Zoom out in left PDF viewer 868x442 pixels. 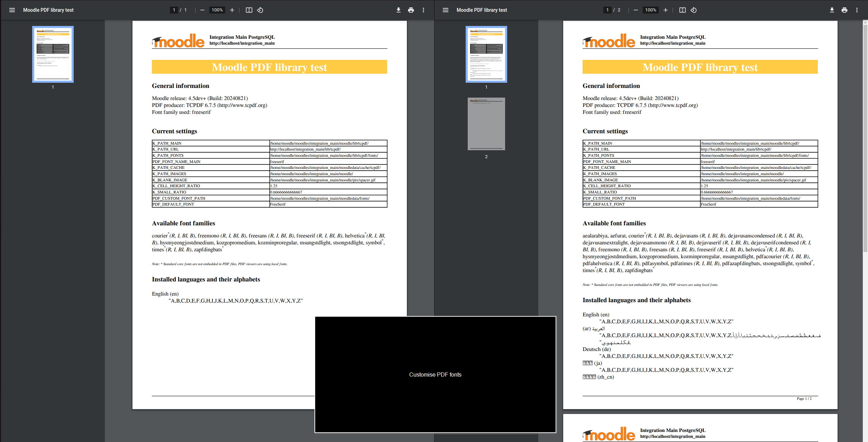coord(202,10)
